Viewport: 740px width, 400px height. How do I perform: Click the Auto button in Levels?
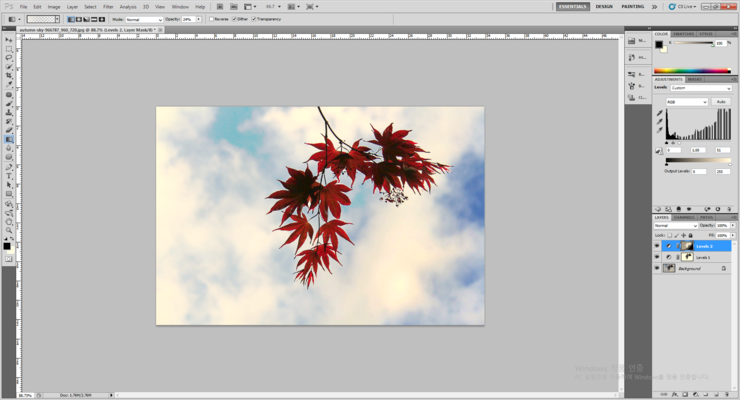coord(721,101)
